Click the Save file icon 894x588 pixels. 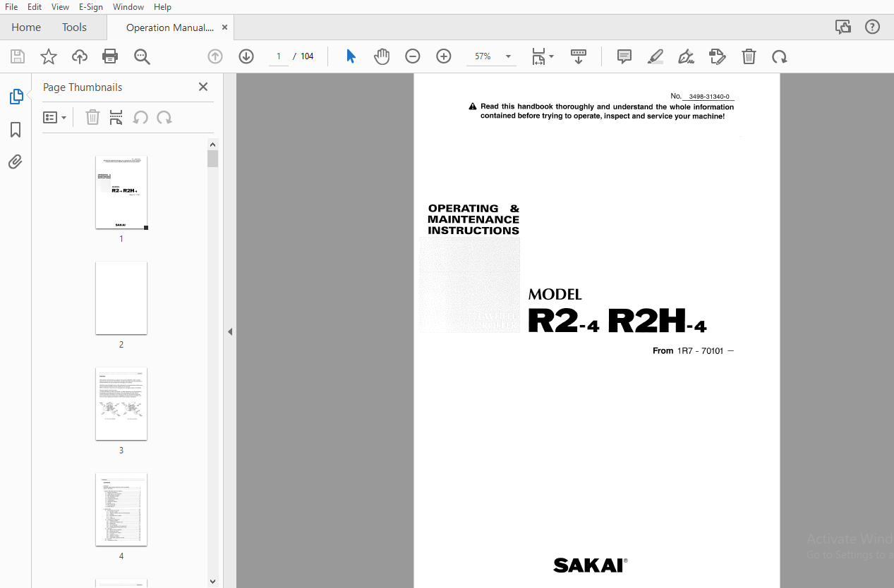pos(18,56)
